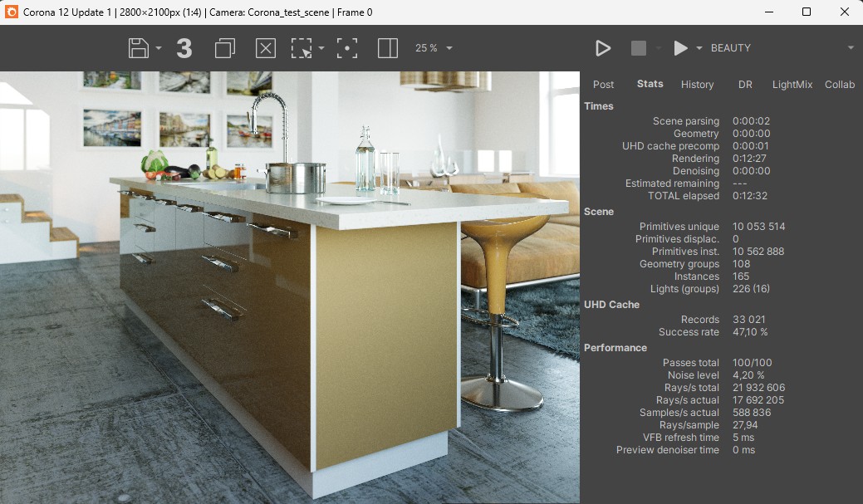Viewport: 863px width, 504px height.
Task: Select the number 3 channel toolbar button
Action: (184, 48)
